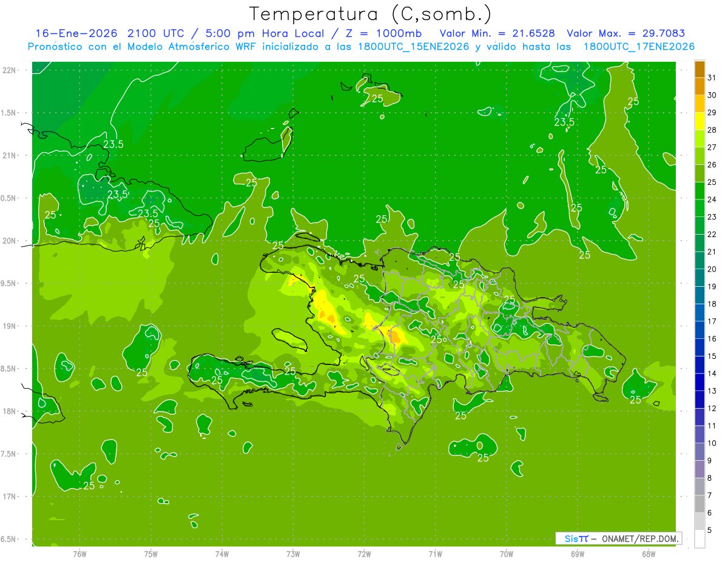728x562 pixels.
Task: Click the dark blue legend swatch between 13 and 14
Action: 699,383
